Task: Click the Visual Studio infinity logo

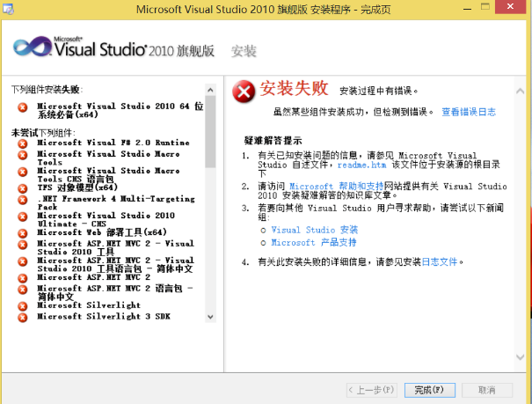Action: (33, 48)
